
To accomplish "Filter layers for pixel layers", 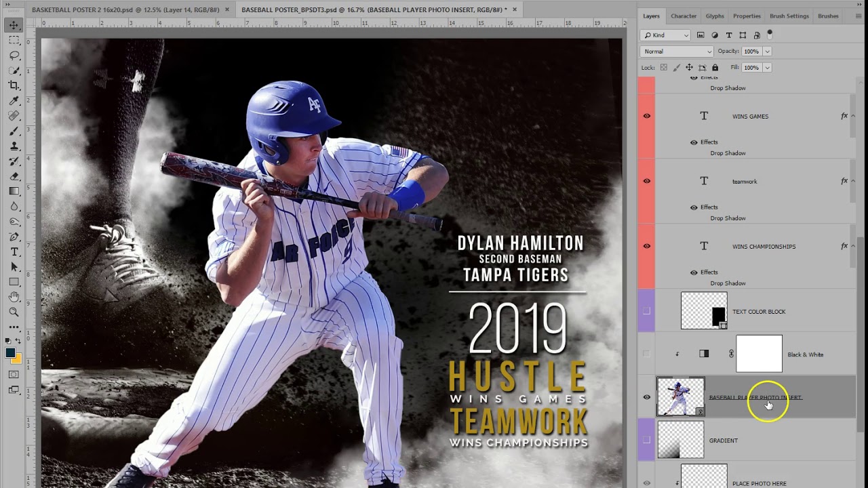I will 701,35.
